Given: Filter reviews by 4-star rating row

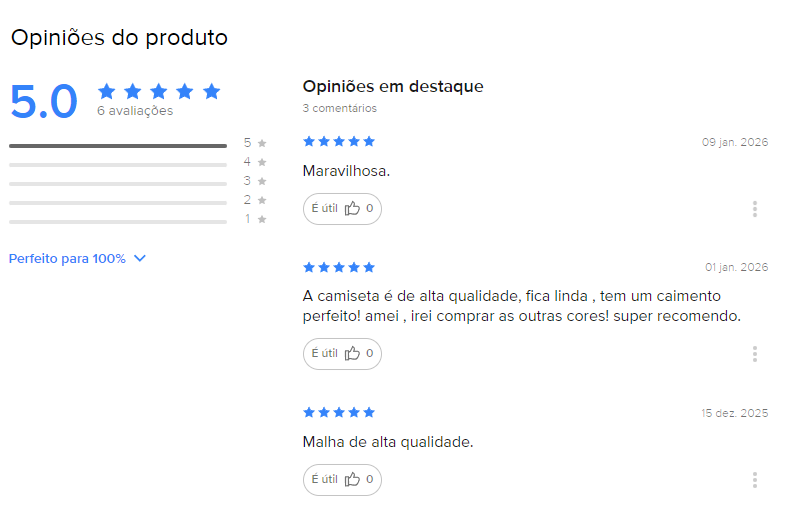Looking at the screenshot, I should 118,164.
